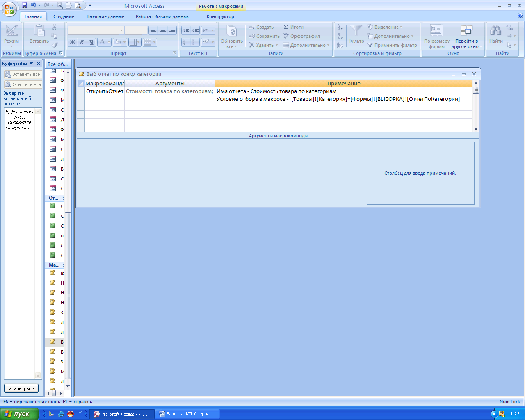
Task: Click Обновить все refresh button
Action: 232,37
